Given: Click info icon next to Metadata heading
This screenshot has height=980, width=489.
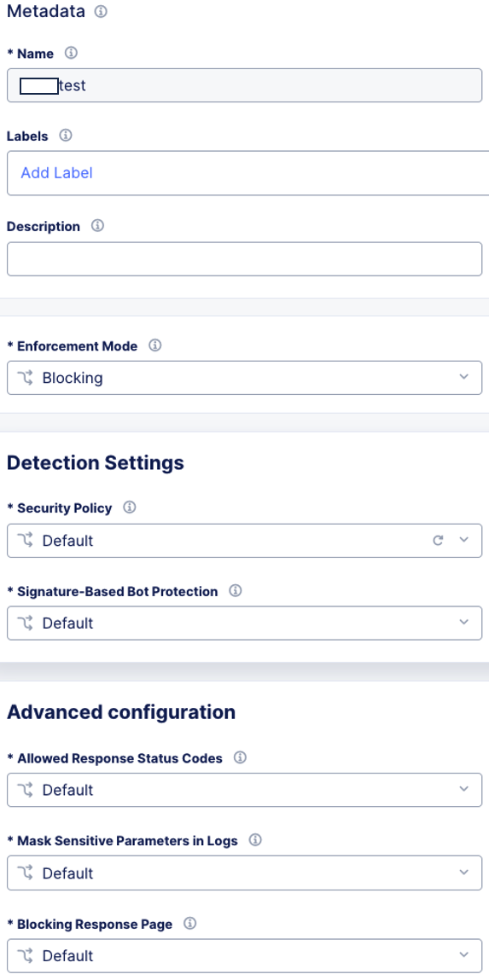Looking at the screenshot, I should [x=100, y=11].
